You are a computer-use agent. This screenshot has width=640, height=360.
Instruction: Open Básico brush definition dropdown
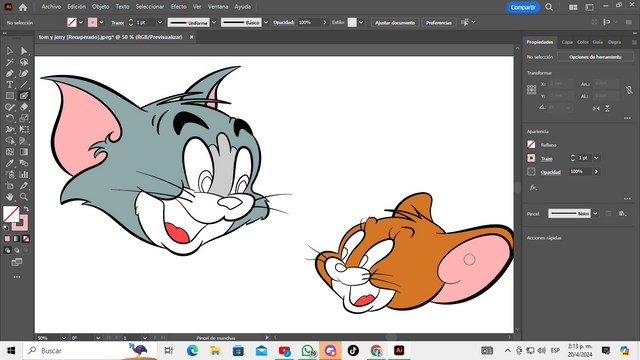[266, 22]
